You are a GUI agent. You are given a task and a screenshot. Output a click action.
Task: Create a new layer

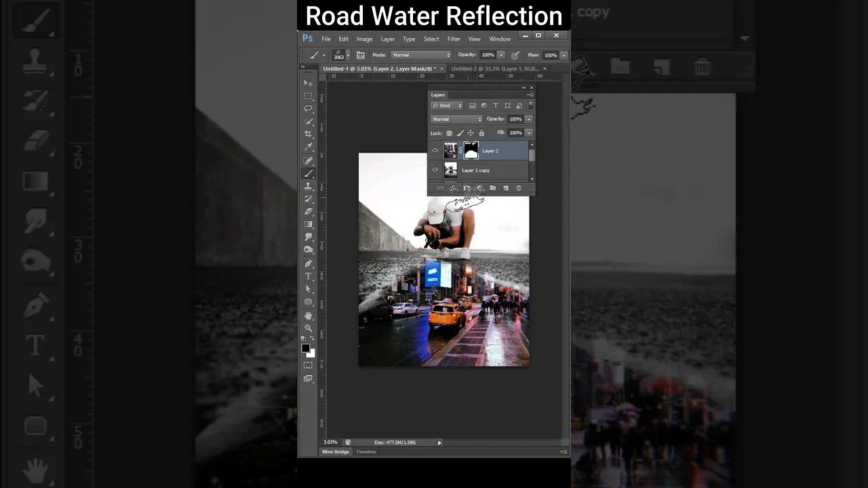click(x=506, y=188)
